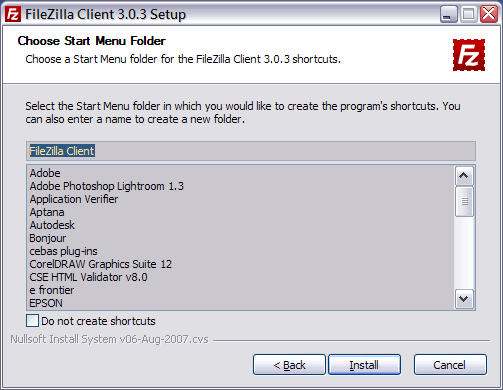Click the folder list scroll down arrow
503x390 pixels.
[464, 298]
